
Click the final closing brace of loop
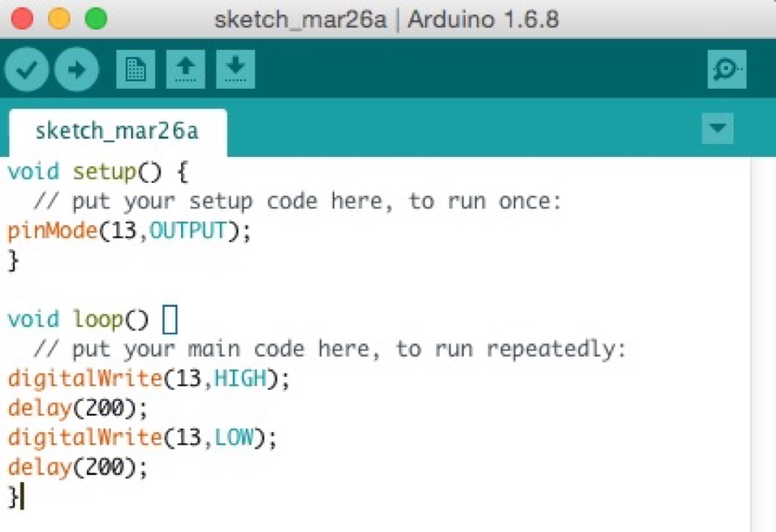coord(13,497)
